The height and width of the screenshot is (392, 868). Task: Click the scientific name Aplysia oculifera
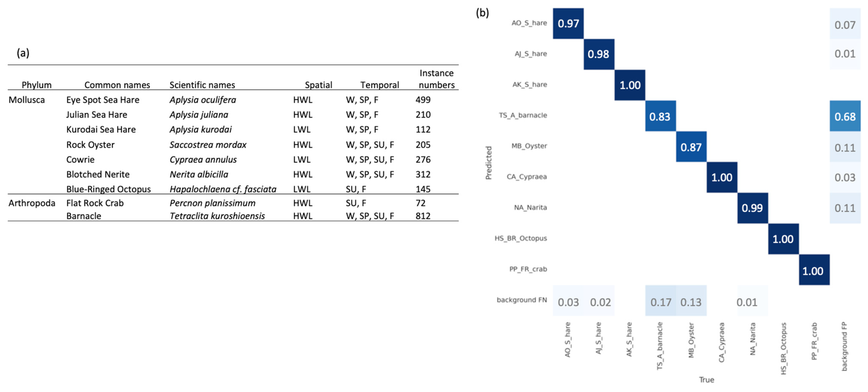pos(203,100)
